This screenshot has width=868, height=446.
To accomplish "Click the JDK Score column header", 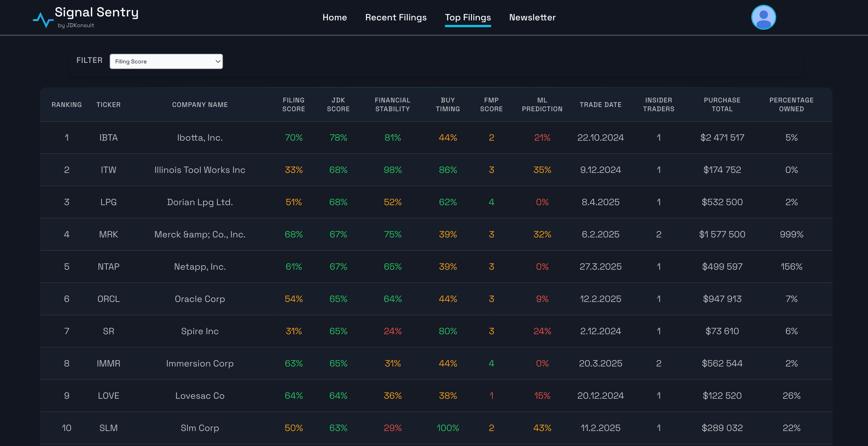I will point(338,104).
